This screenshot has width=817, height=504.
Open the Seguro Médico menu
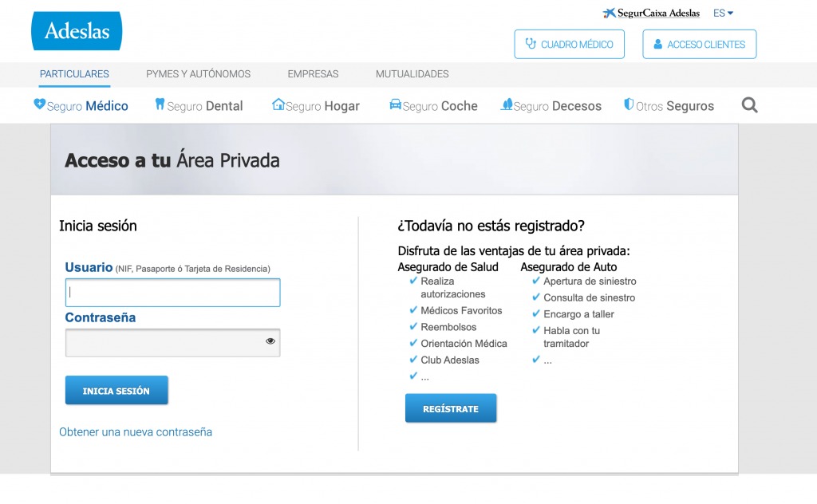[x=81, y=106]
